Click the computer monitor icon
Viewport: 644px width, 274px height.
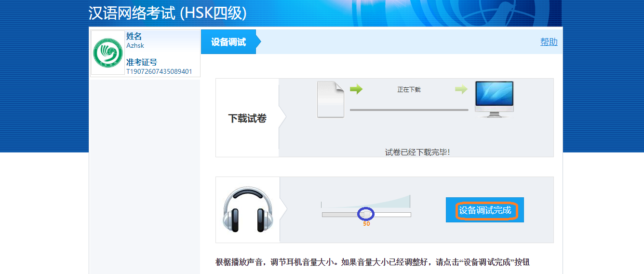[494, 99]
